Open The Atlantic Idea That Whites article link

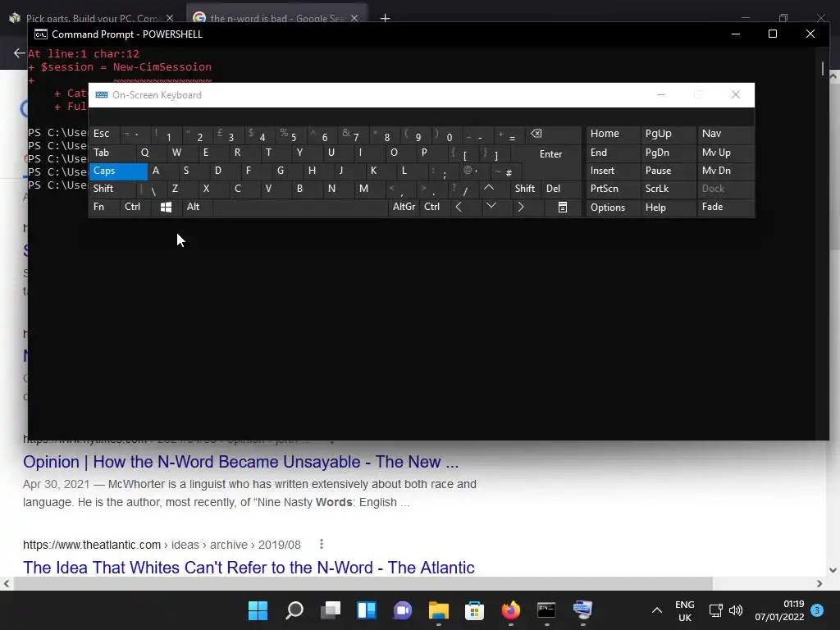249,568
